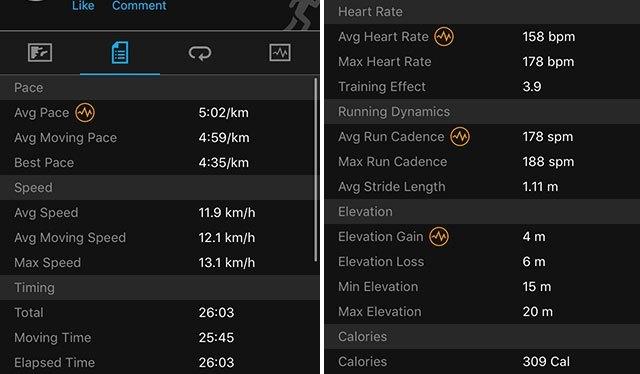Viewport: 640px width, 374px height.
Task: Click the Like link
Action: point(83,6)
